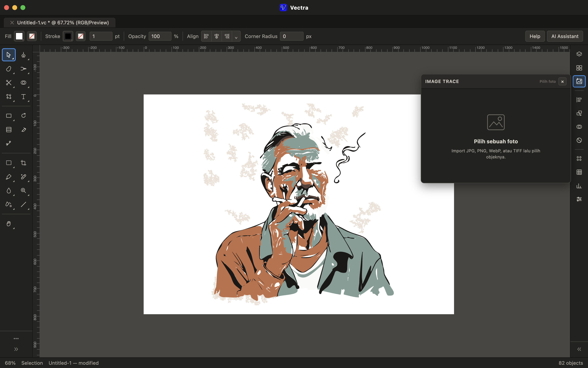This screenshot has height=368, width=588.
Task: Open the AI Assistant
Action: tap(565, 36)
